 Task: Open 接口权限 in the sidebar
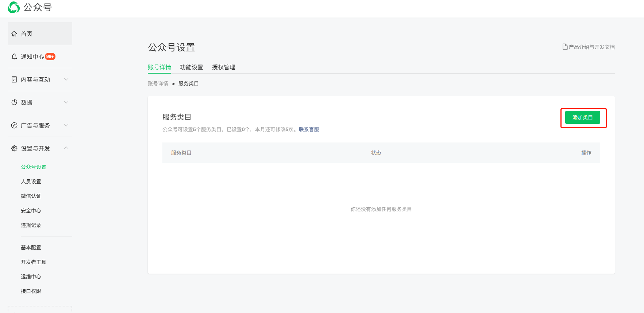(31, 291)
